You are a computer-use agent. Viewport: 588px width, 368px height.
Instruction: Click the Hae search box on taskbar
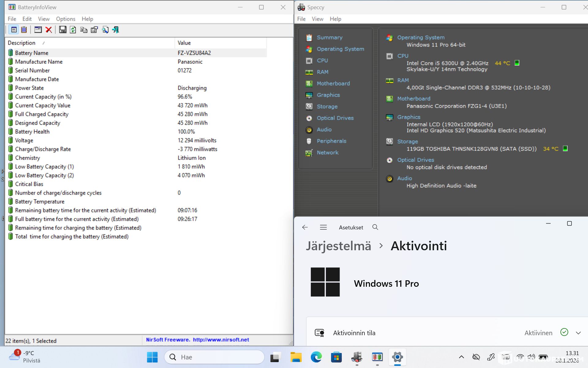[214, 357]
